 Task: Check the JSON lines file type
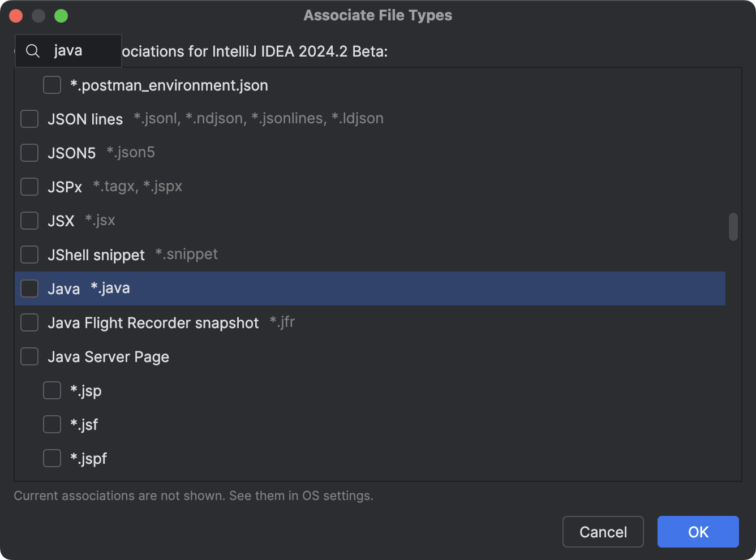29,119
